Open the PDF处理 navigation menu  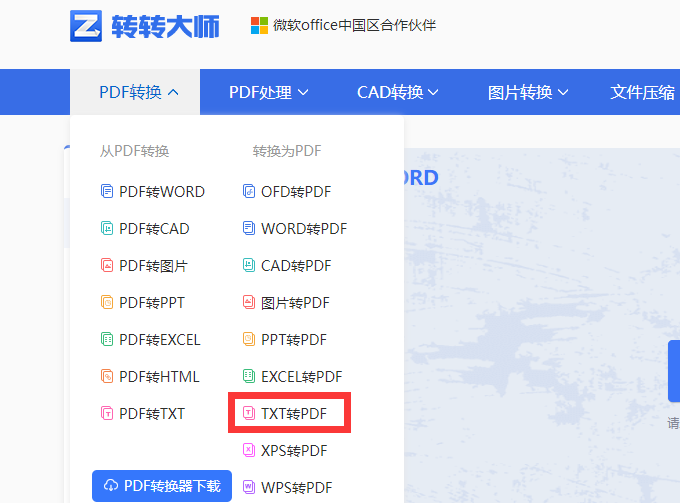coord(268,92)
